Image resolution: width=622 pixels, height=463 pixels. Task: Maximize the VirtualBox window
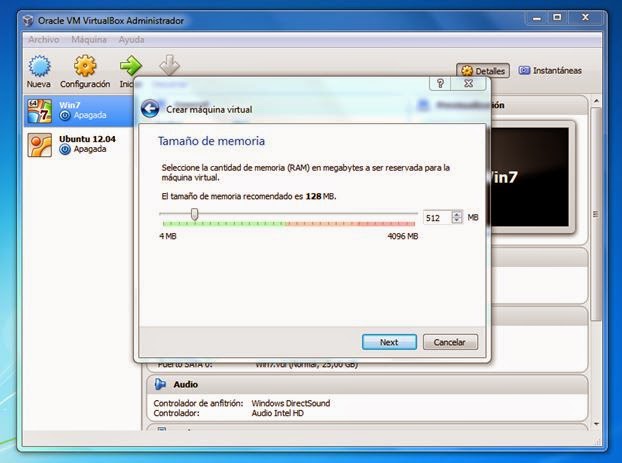point(557,17)
